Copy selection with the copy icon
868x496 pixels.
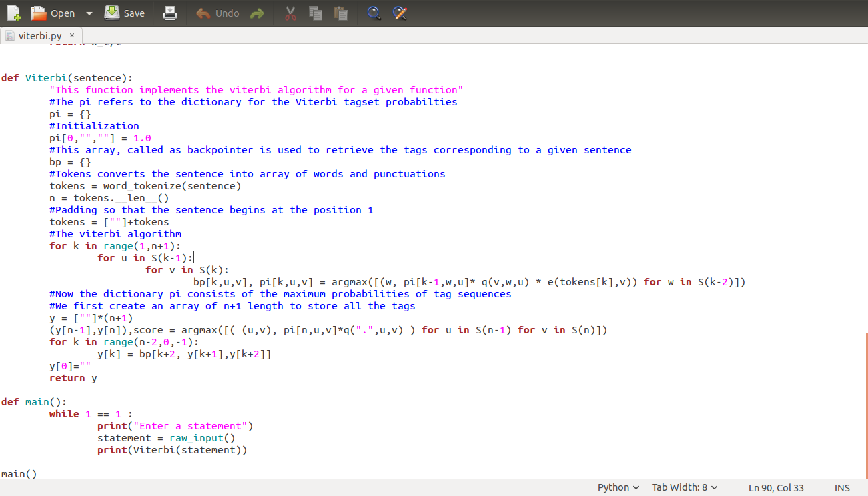coord(316,13)
